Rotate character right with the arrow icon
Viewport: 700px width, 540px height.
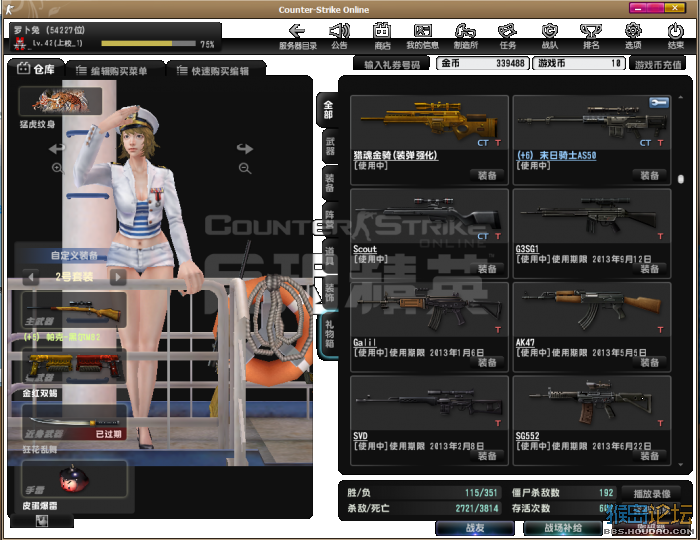[x=245, y=148]
